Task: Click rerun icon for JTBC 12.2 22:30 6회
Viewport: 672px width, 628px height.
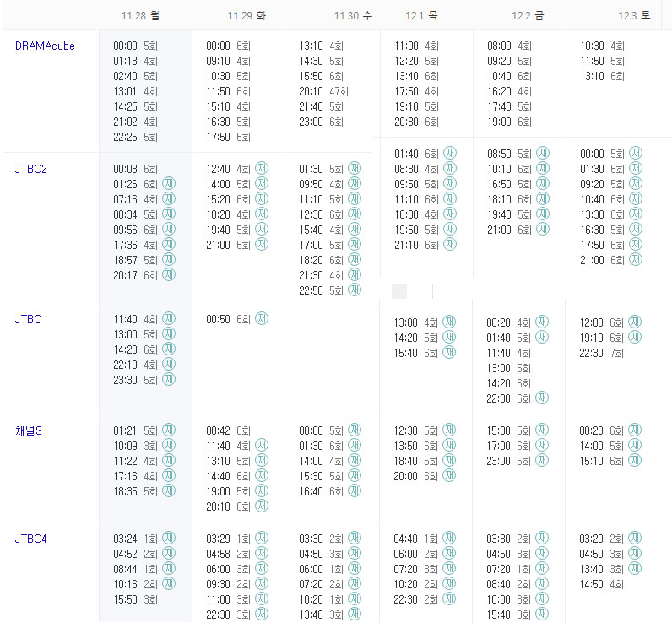Action: click(542, 398)
